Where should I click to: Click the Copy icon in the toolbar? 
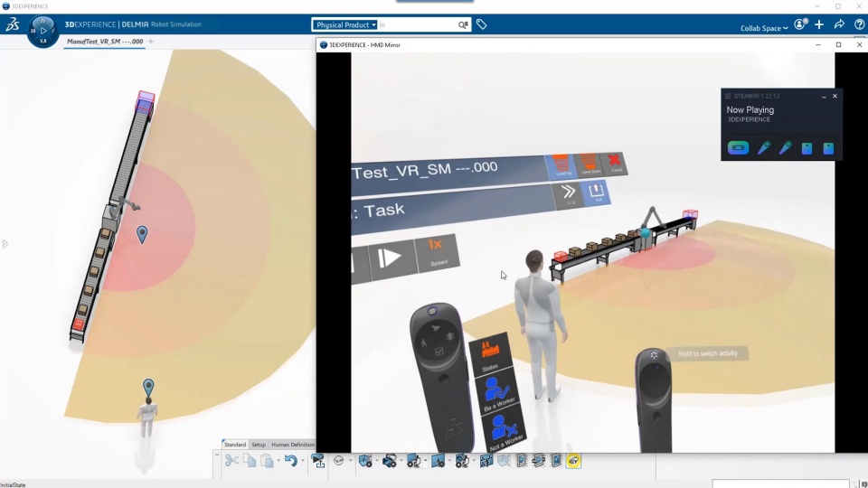pos(250,460)
